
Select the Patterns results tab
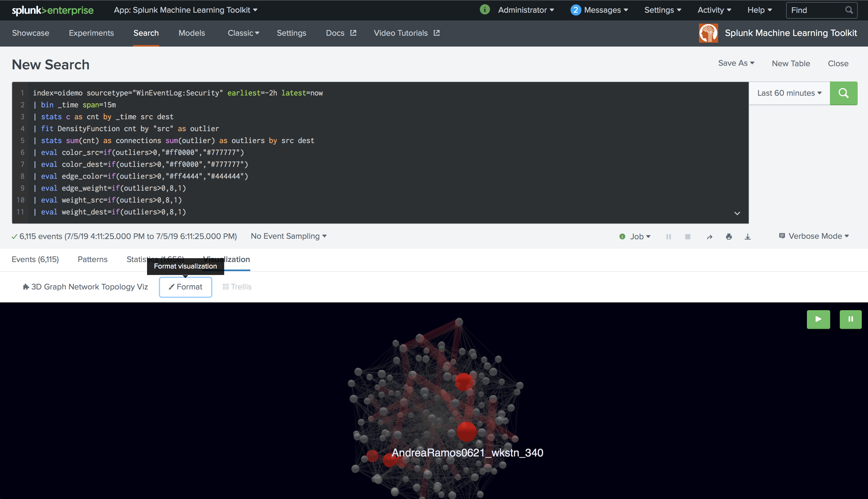93,259
